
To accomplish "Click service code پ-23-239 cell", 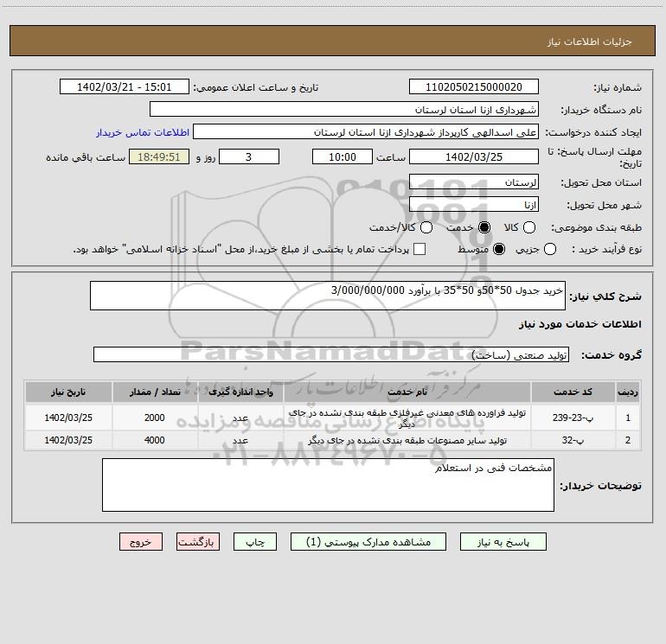I will point(573,418).
